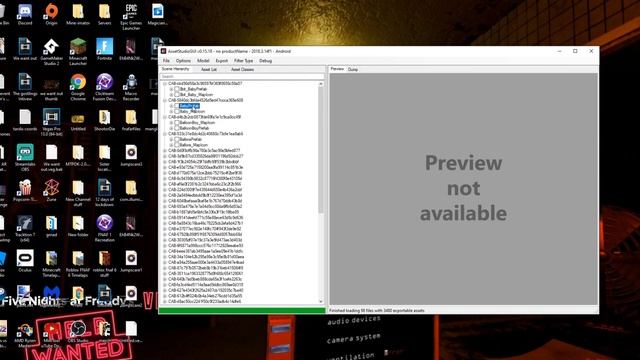640x360 pixels.
Task: Open the GameMaker Studio 2 shortcut
Action: 51,52
